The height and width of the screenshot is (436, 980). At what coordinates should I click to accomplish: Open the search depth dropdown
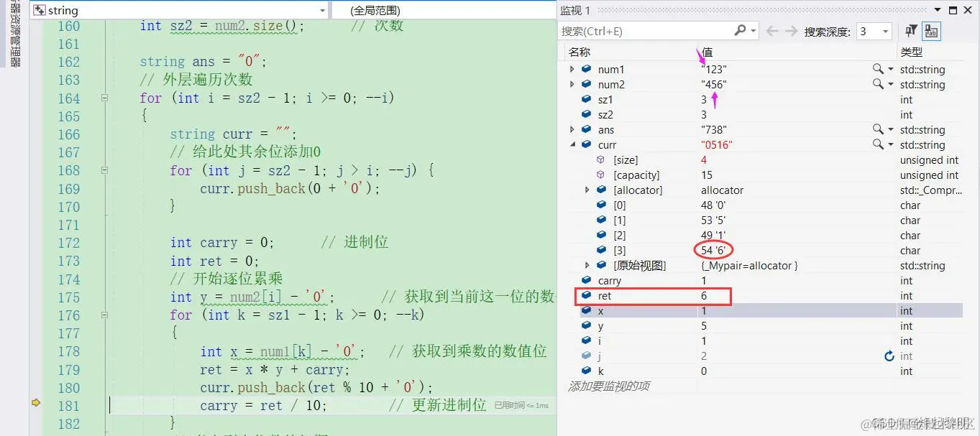click(885, 31)
